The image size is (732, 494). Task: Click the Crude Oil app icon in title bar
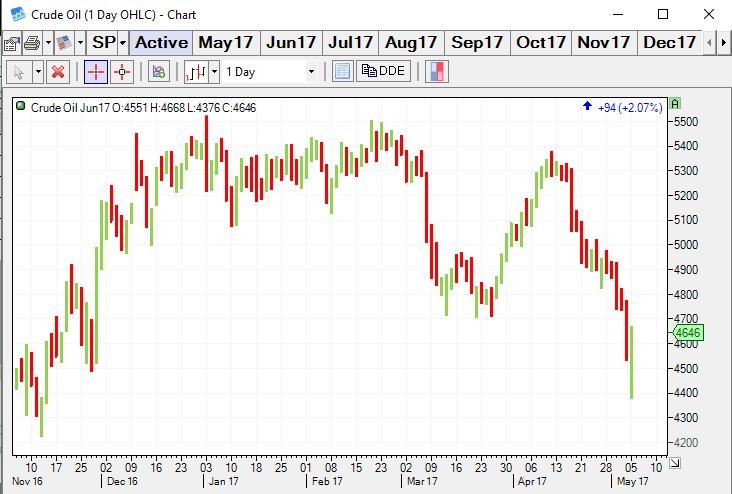click(x=18, y=14)
